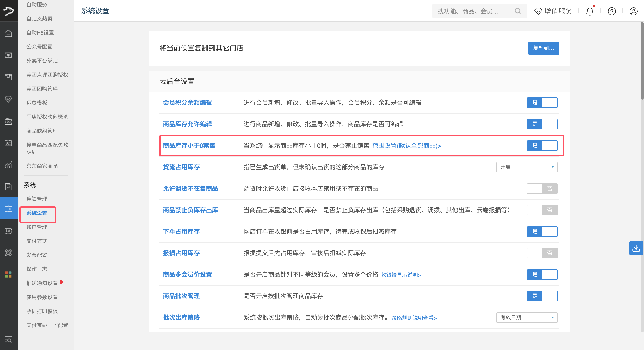The height and width of the screenshot is (350, 644).
Task: Open 公众号配置 menu item
Action: (39, 46)
